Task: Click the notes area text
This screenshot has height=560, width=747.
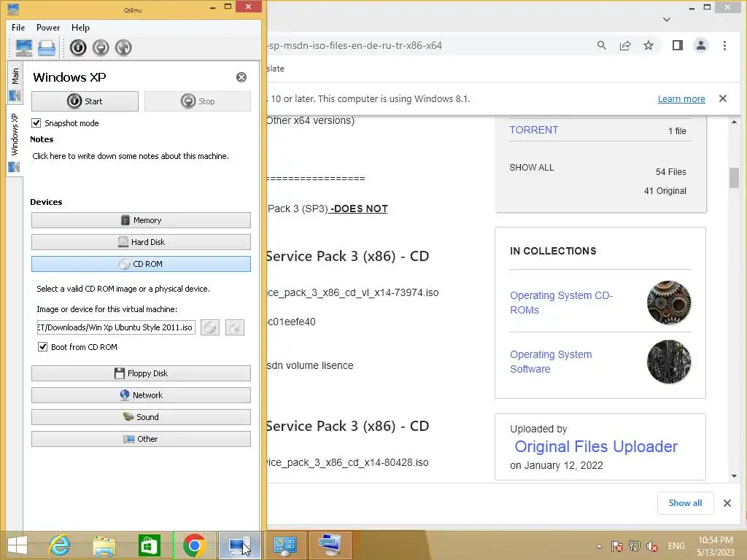Action: pyautogui.click(x=131, y=156)
